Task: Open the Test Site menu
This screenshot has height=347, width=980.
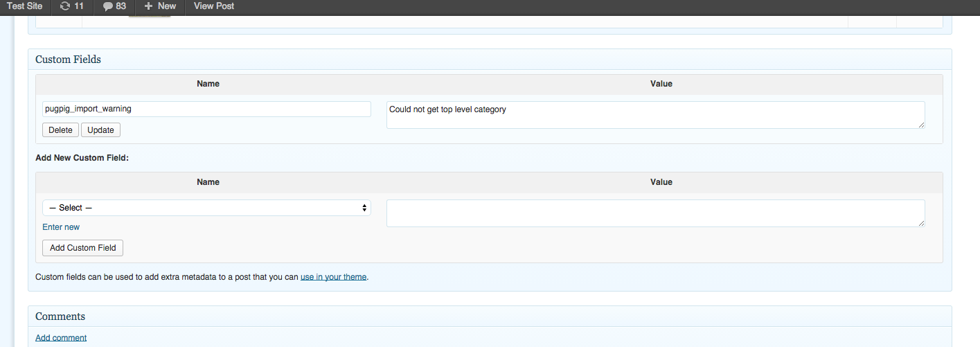Action: click(x=24, y=6)
